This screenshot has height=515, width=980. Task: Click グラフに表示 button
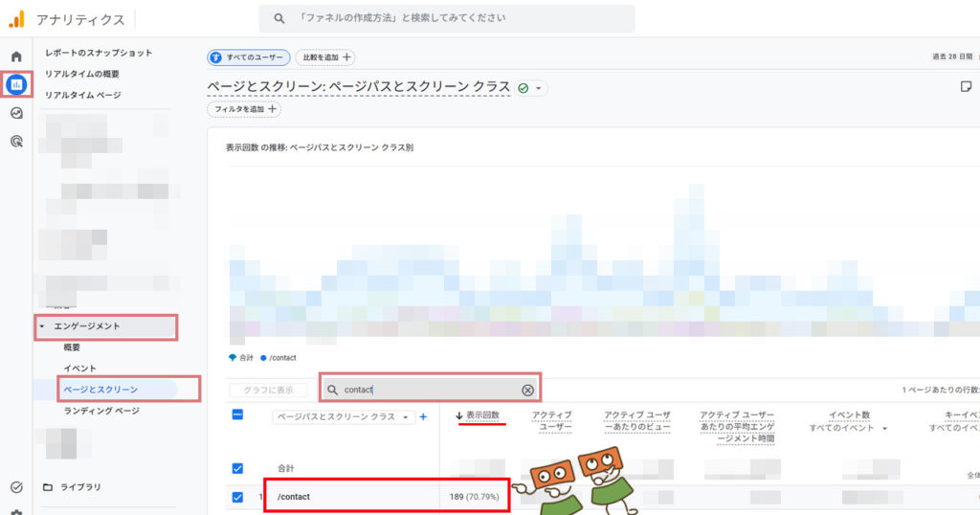[268, 390]
